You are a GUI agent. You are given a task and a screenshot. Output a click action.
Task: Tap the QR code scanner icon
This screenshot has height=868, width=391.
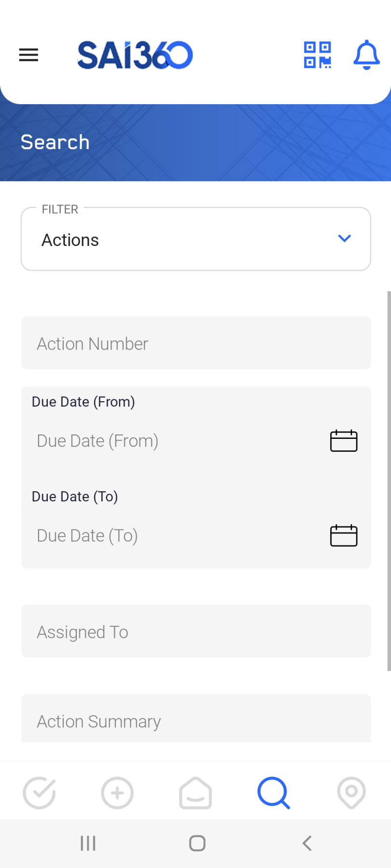pos(317,55)
